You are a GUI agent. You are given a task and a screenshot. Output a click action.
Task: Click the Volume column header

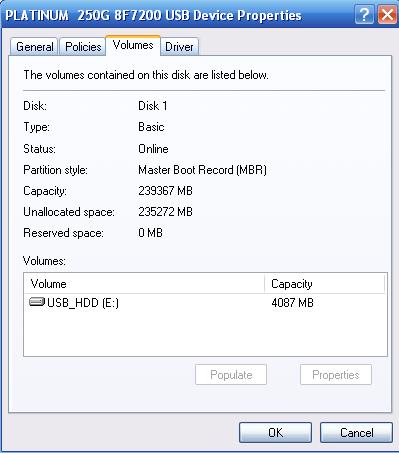(x=145, y=284)
